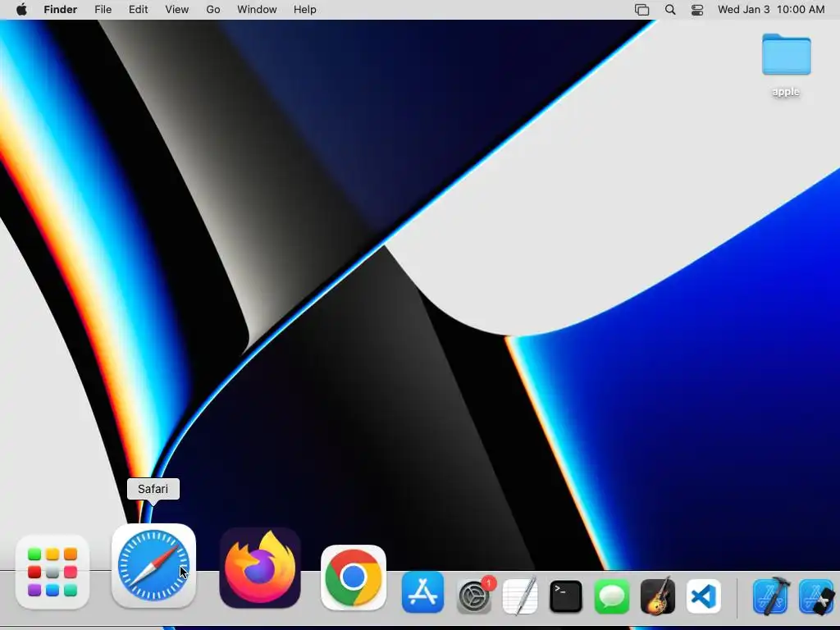
Task: Open the Finder app menu
Action: click(x=61, y=10)
